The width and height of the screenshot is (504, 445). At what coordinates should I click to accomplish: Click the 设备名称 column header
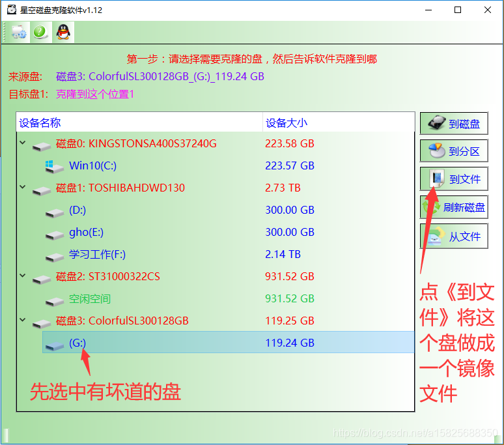(x=139, y=122)
